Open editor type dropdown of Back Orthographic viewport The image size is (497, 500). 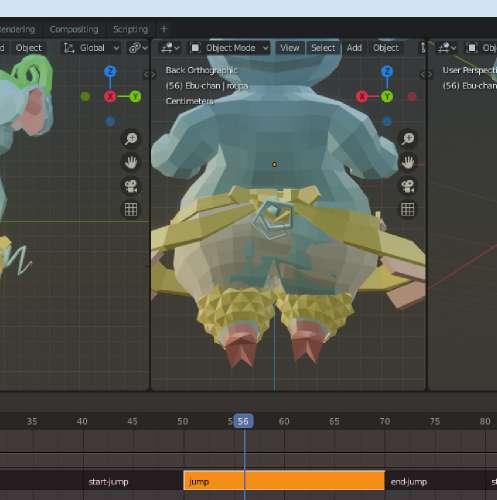coord(170,48)
